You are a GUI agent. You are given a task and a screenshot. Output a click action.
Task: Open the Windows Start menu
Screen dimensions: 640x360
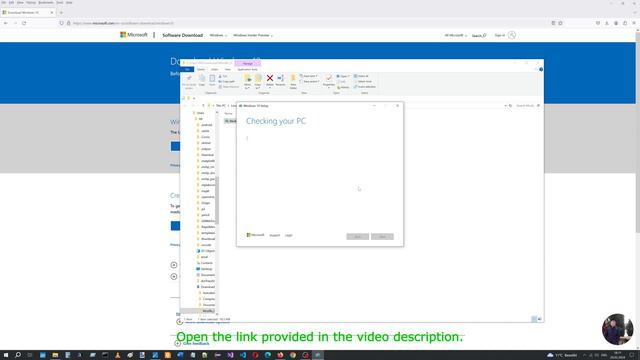coord(6,355)
